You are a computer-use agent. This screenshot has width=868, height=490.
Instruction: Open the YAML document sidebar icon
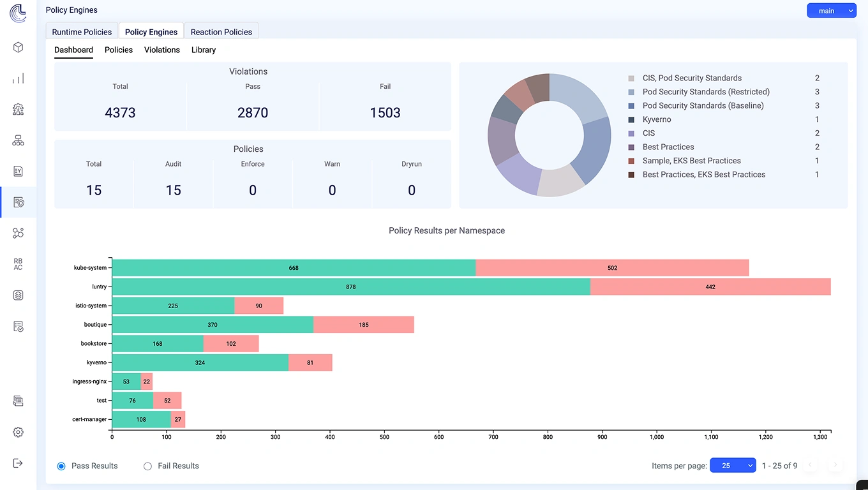tap(18, 171)
